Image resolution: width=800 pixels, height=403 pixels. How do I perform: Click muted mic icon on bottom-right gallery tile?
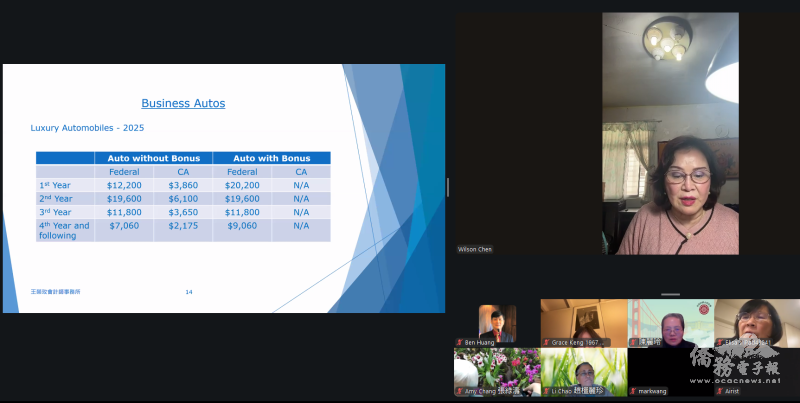[x=720, y=390]
